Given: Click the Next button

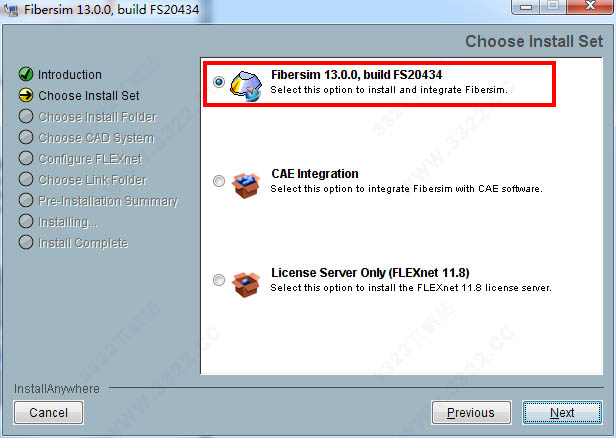Looking at the screenshot, I should [x=562, y=412].
